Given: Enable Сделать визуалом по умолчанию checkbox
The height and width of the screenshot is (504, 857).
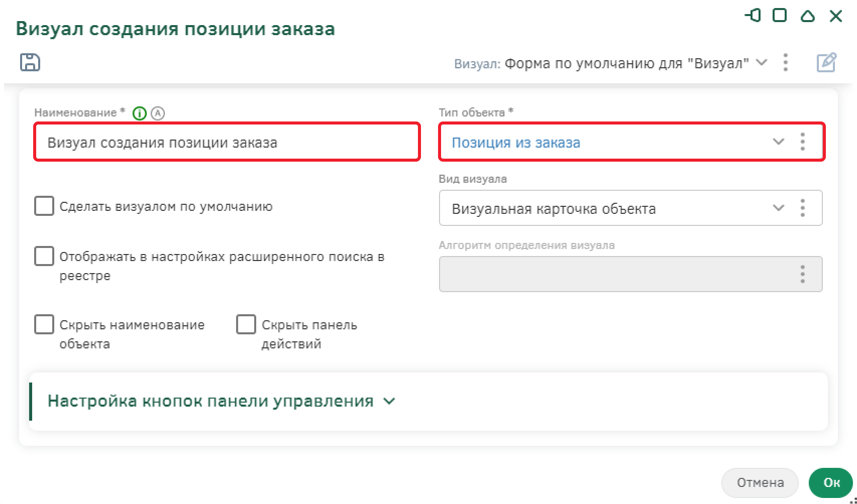Looking at the screenshot, I should (x=44, y=206).
